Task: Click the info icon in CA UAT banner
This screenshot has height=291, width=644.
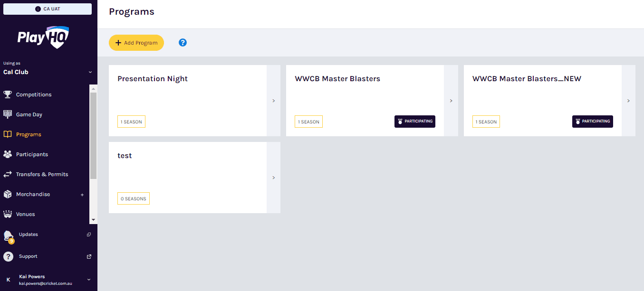Action: (x=38, y=9)
